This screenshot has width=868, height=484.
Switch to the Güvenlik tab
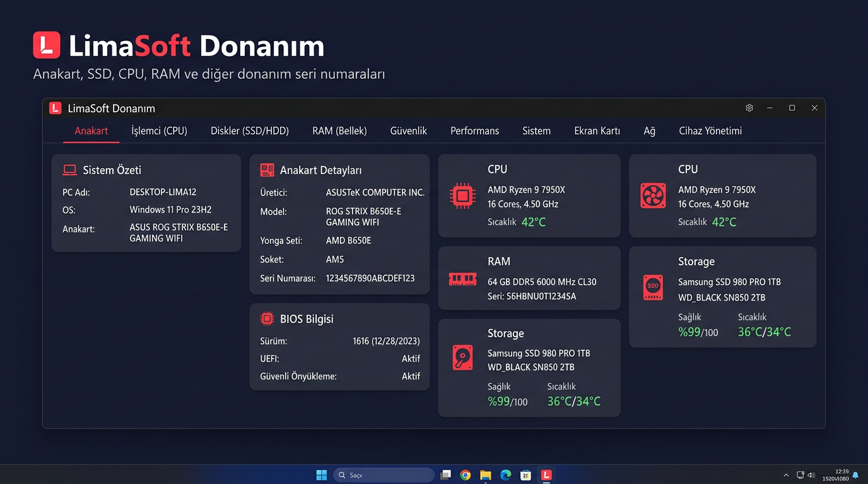click(409, 131)
